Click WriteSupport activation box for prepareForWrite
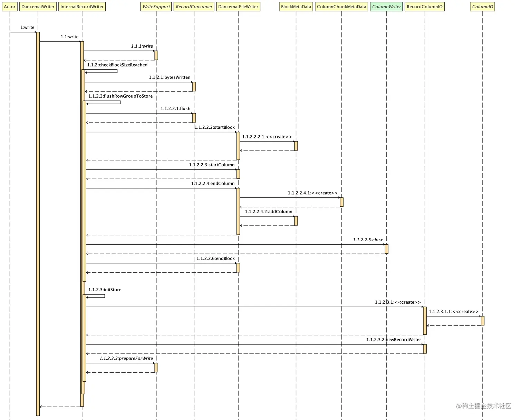Screen dimensions: 522x420 click(156, 368)
